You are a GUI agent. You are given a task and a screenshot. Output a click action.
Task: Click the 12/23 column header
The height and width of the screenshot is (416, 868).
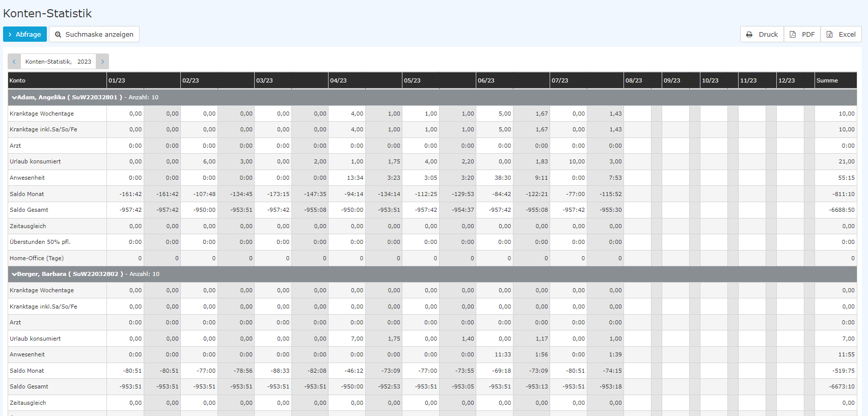(x=796, y=80)
